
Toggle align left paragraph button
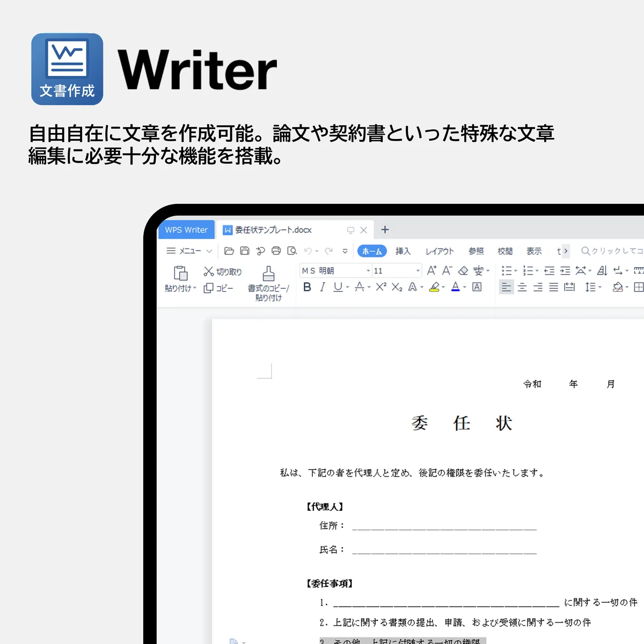tap(506, 287)
